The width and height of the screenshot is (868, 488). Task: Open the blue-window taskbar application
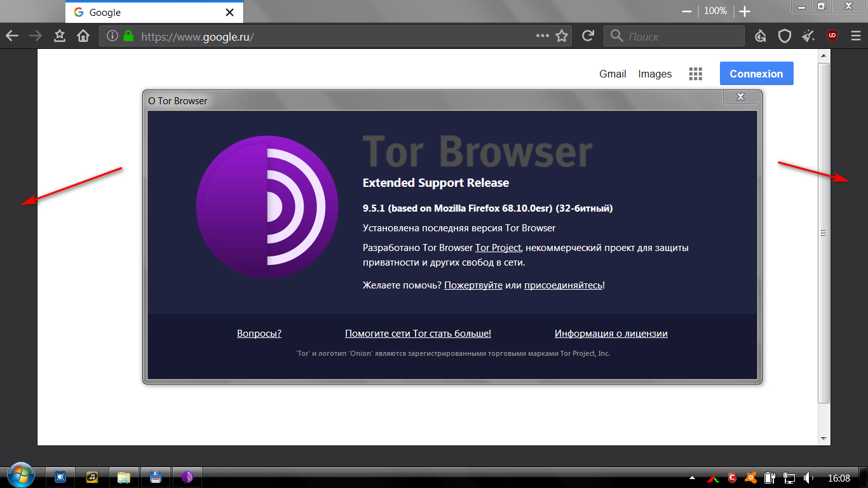pos(60,477)
